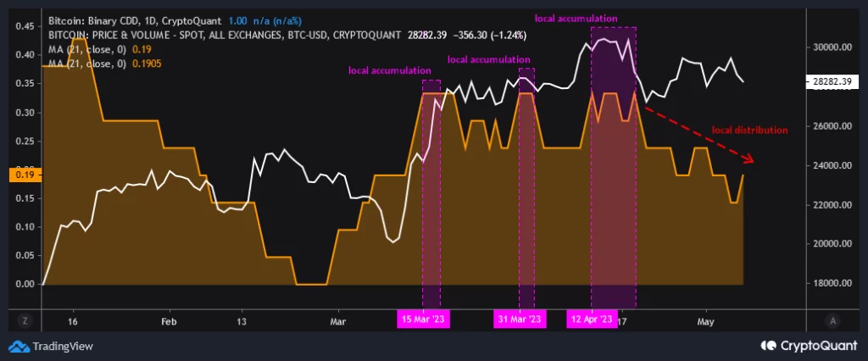Click the topmost local accumulation label
Screen dimensions: 868x361
pos(574,17)
